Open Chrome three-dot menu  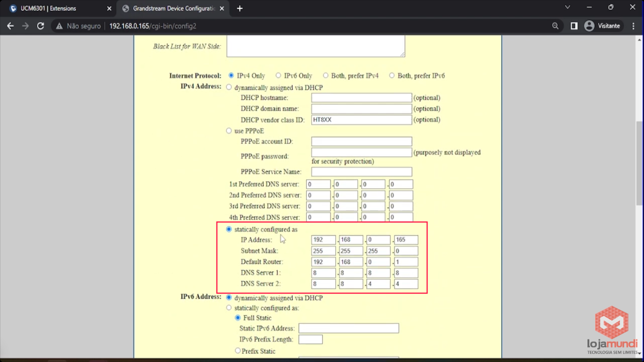click(633, 26)
